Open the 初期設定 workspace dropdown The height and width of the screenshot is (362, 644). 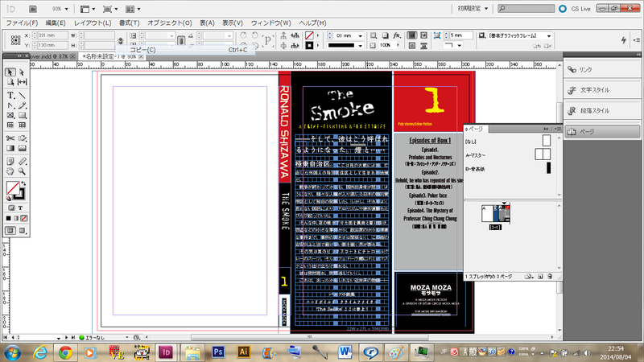tap(473, 9)
